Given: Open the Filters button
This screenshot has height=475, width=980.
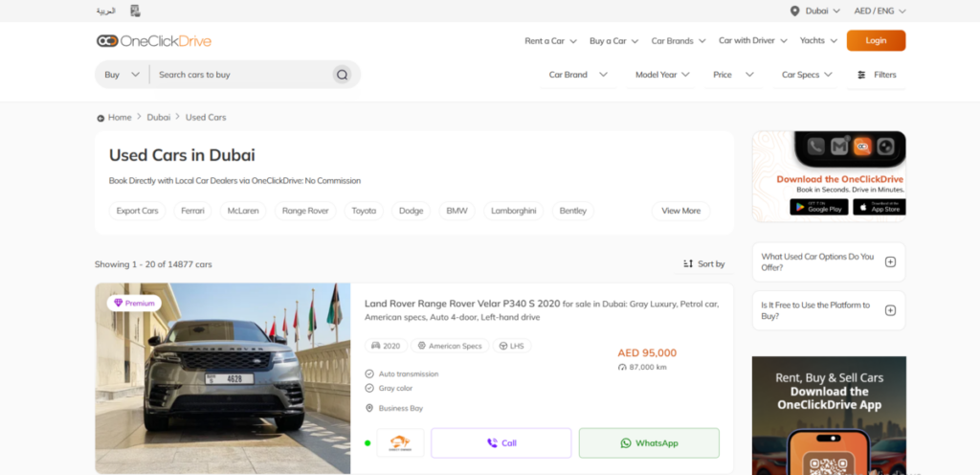Looking at the screenshot, I should coord(877,75).
